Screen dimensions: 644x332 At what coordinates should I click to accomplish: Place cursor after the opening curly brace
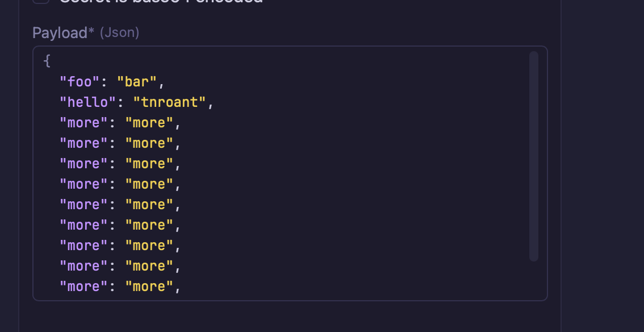(x=52, y=61)
